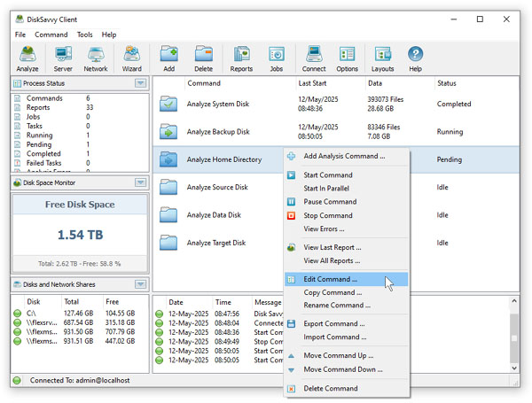Maximize the DiskSavvy Client window

pos(480,19)
